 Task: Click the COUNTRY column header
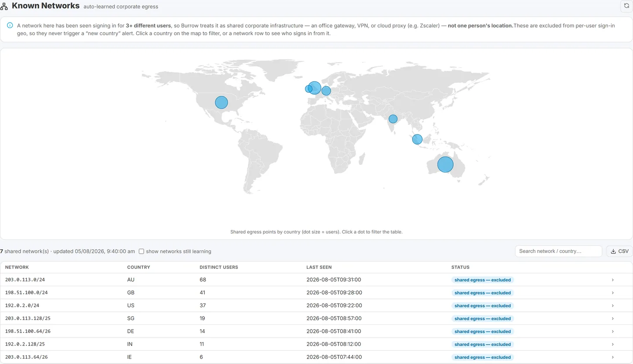pos(138,267)
